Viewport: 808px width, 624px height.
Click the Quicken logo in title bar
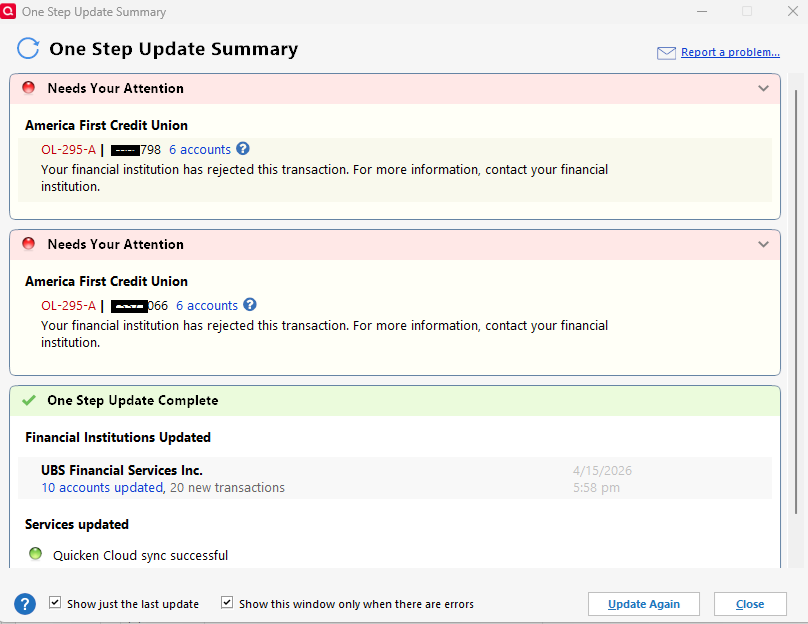pos(8,10)
